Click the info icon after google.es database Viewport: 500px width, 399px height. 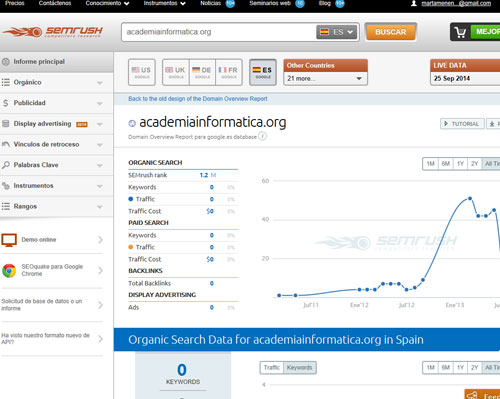click(263, 136)
